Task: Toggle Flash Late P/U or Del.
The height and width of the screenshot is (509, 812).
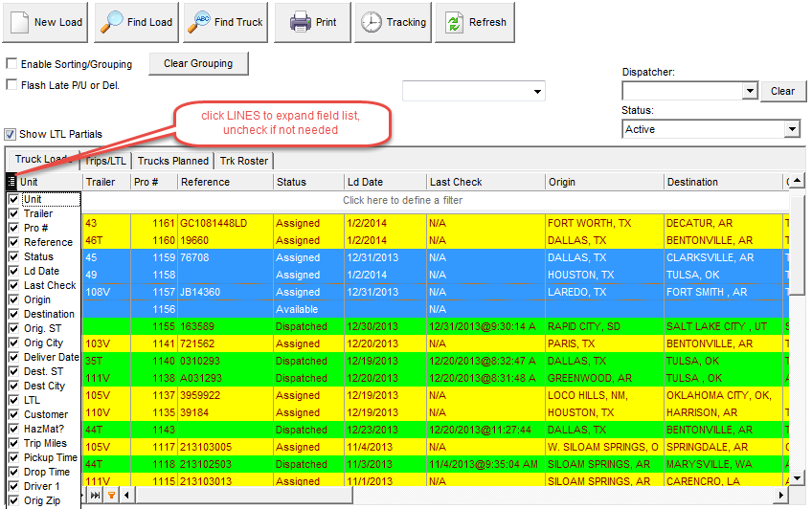Action: tap(11, 85)
